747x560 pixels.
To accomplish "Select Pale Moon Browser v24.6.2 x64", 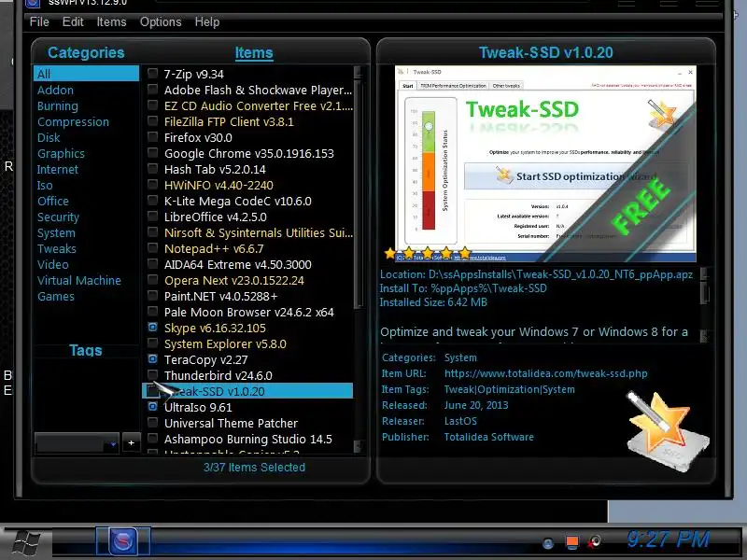I will (x=249, y=313).
